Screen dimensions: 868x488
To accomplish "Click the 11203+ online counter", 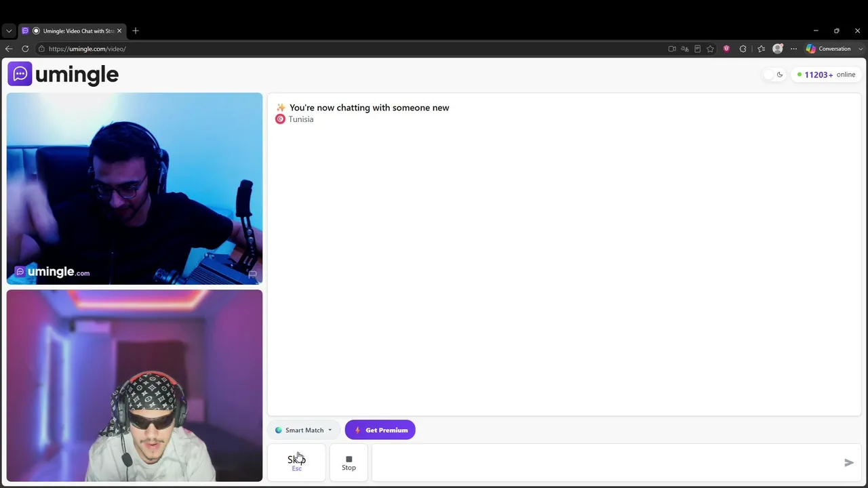I will point(826,75).
